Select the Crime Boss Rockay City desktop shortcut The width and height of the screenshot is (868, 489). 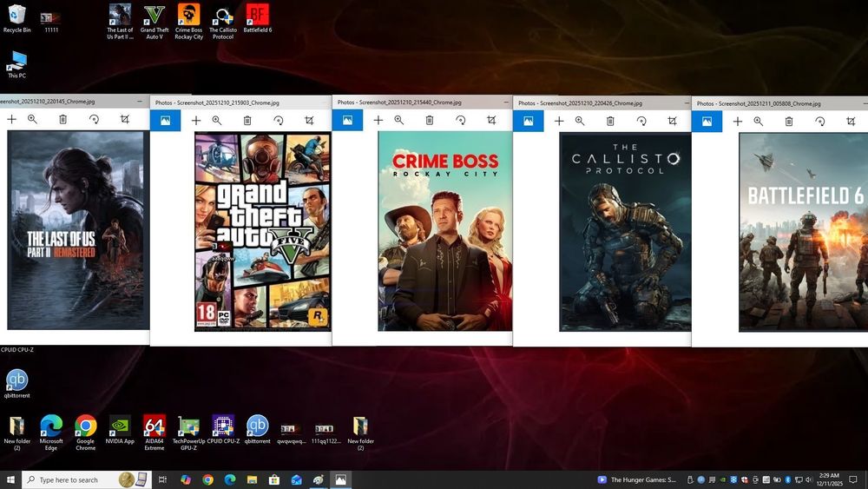coord(188,22)
